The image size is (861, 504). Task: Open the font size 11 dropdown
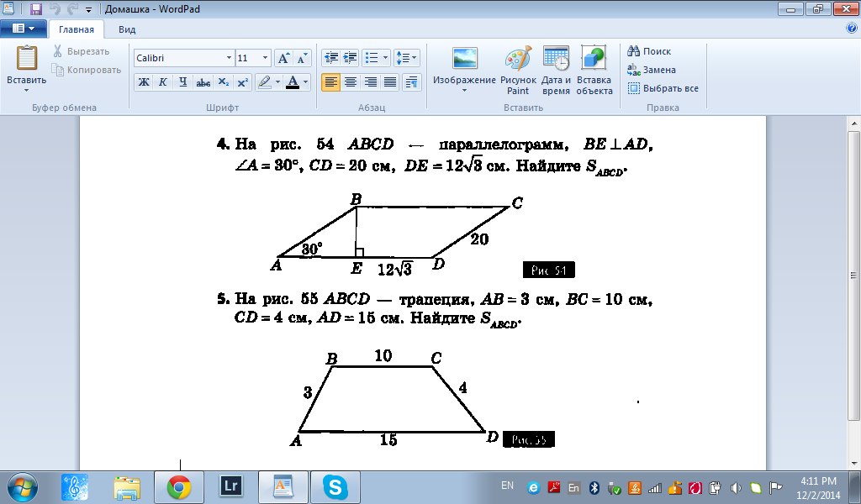click(266, 59)
